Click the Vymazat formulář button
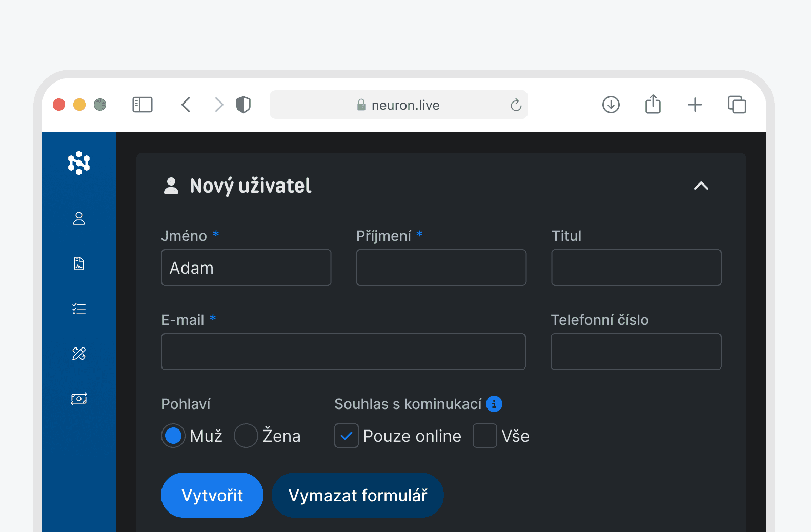The width and height of the screenshot is (811, 532). pyautogui.click(x=357, y=495)
